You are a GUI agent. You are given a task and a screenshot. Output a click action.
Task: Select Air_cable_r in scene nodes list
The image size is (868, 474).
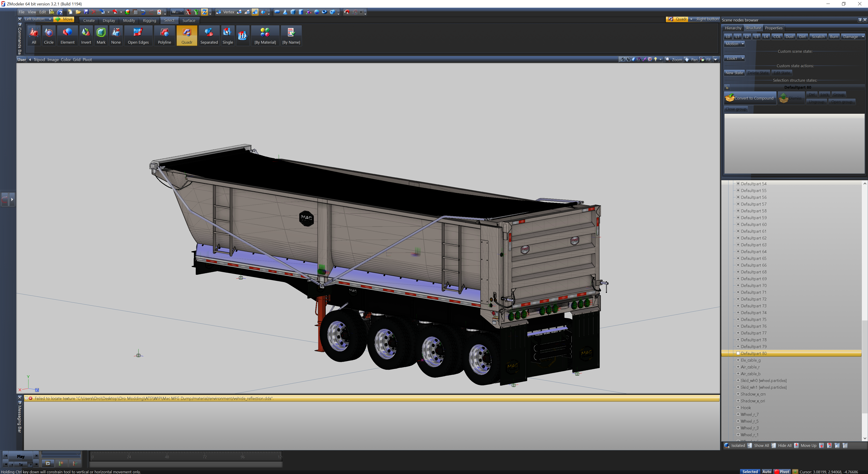click(x=750, y=367)
